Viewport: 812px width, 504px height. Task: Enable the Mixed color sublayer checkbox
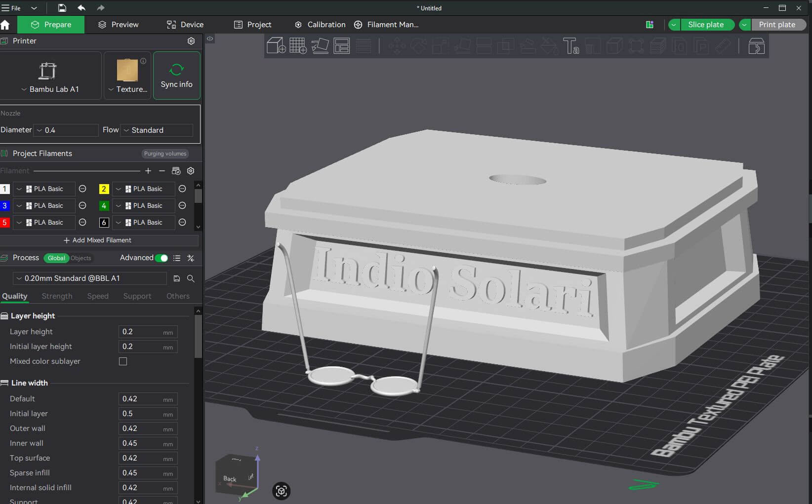pyautogui.click(x=123, y=361)
